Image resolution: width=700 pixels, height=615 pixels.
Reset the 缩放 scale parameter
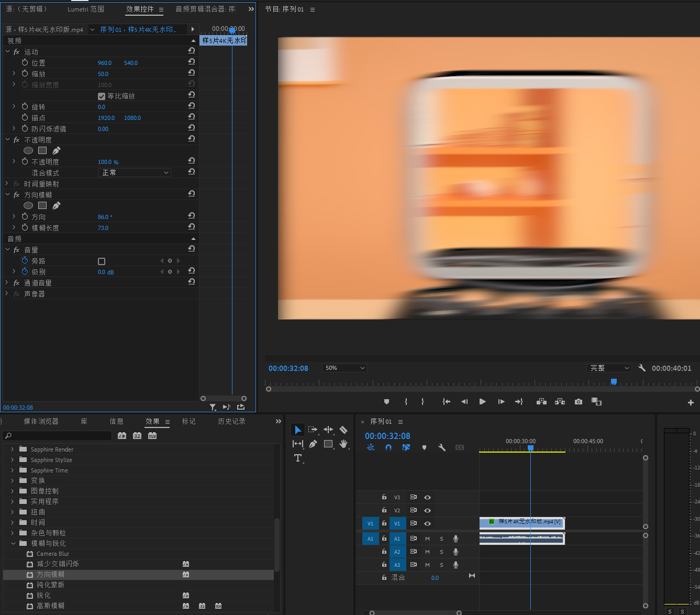point(192,73)
